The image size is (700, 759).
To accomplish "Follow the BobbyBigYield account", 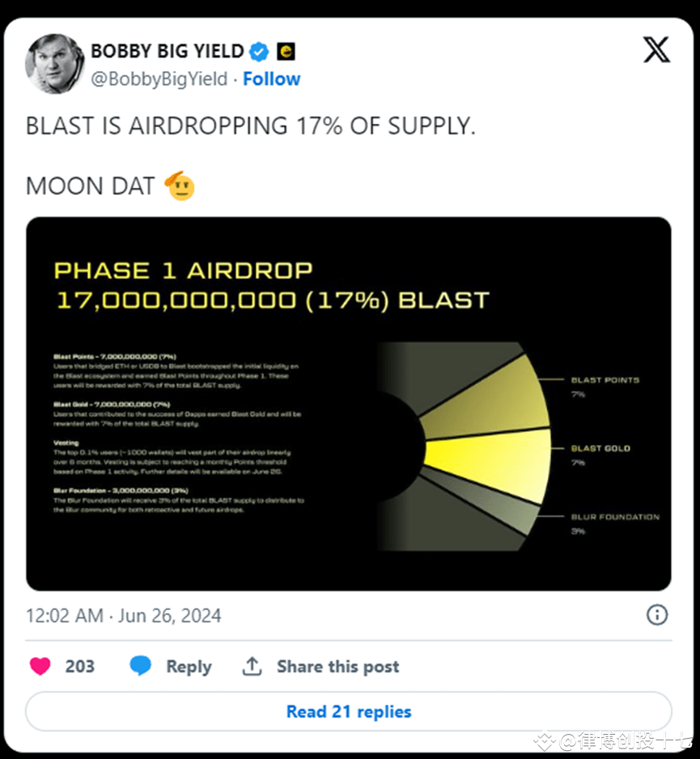I will pos(271,79).
